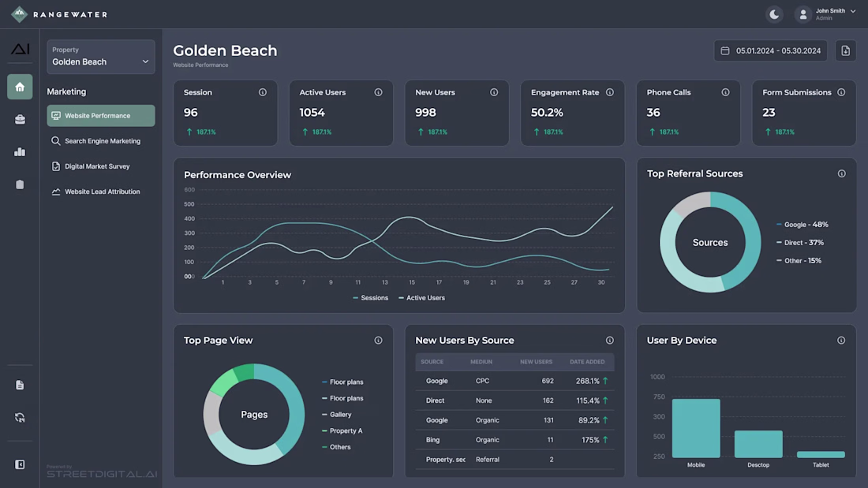Open the document sidebar icon
Image resolution: width=868 pixels, height=488 pixels.
click(20, 385)
